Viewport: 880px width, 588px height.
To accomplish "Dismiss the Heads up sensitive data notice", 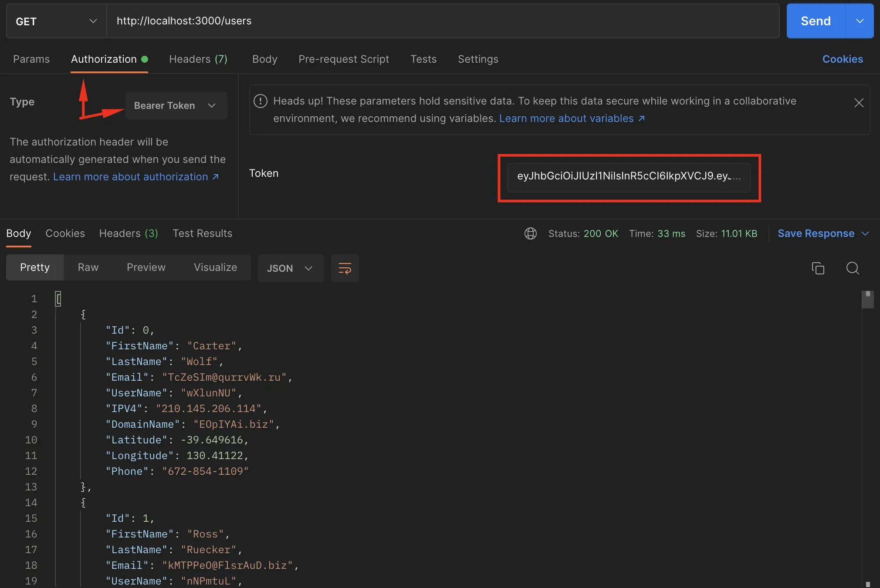I will 859,103.
